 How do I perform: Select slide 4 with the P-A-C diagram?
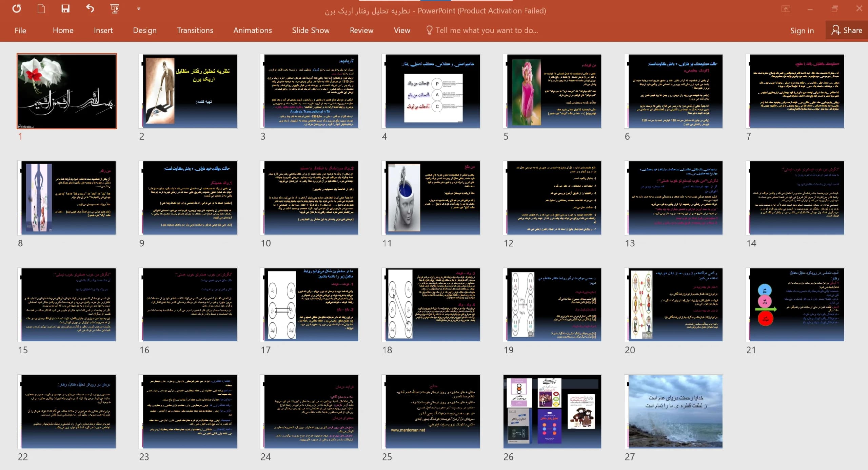tap(431, 91)
